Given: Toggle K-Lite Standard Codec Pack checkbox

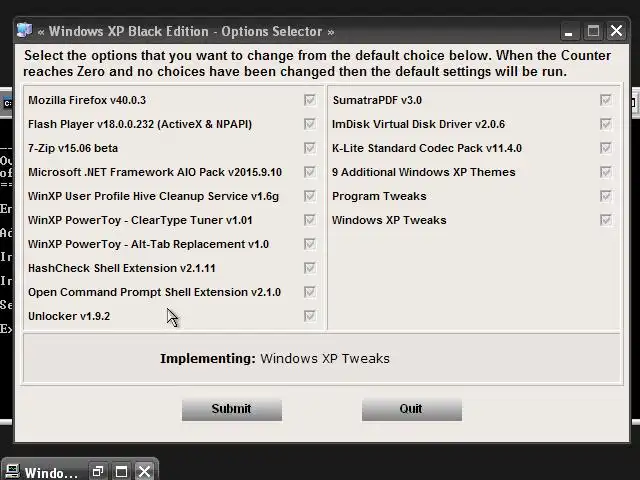Looking at the screenshot, I should (x=606, y=148).
